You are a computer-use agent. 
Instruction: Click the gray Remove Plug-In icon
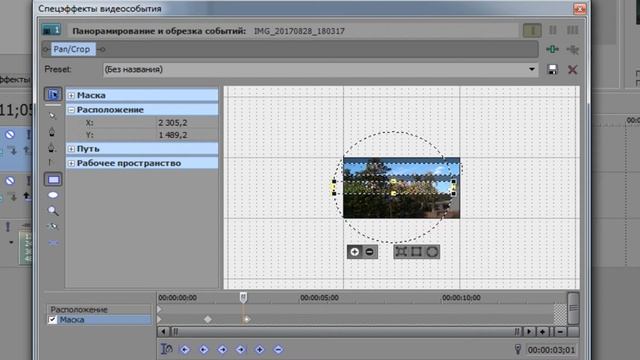coord(572,49)
